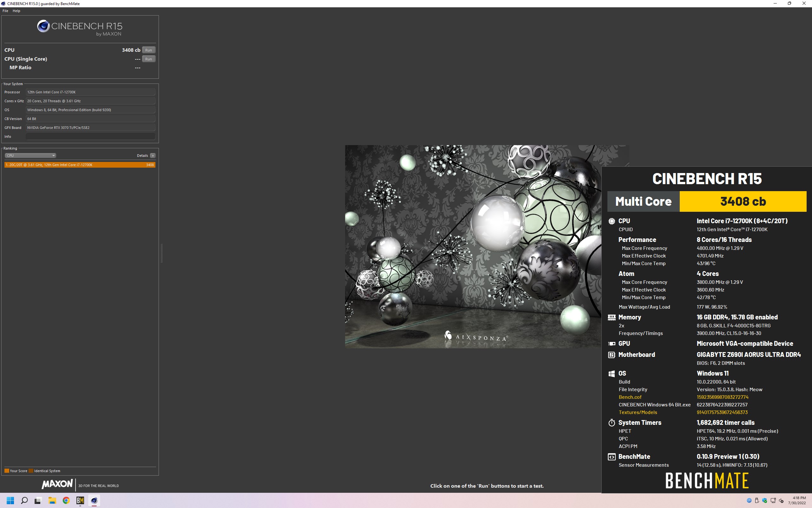Click the MAXON logo at bottom
The height and width of the screenshot is (508, 812).
pyautogui.click(x=57, y=484)
